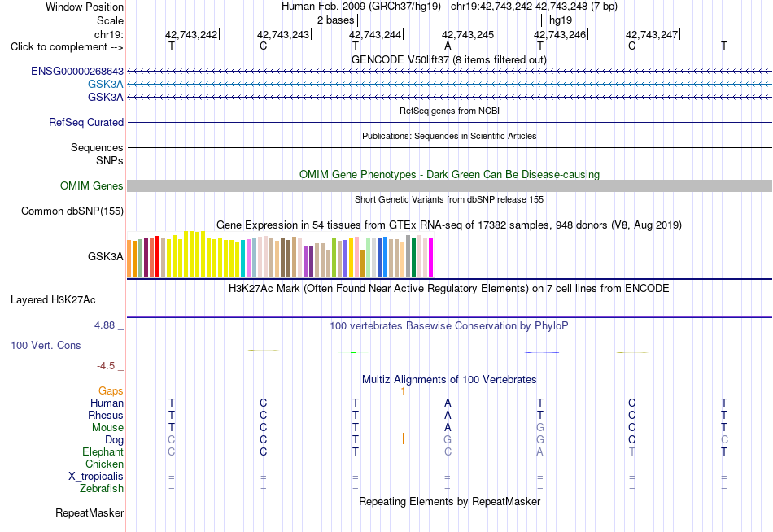Click the chr19:42,743,242-42,743,248 (7 bp) position text

point(534,7)
